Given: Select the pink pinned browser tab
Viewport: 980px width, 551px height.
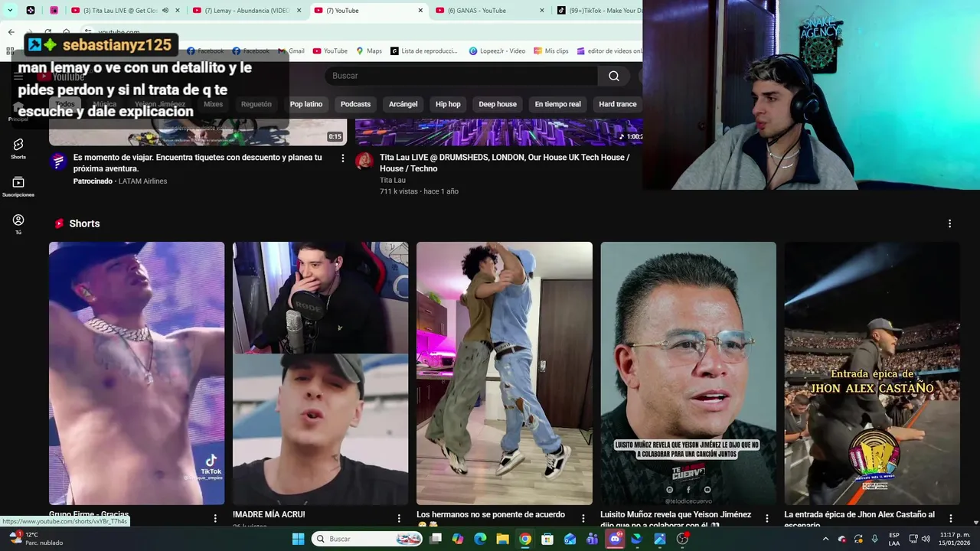Looking at the screenshot, I should pos(54,11).
